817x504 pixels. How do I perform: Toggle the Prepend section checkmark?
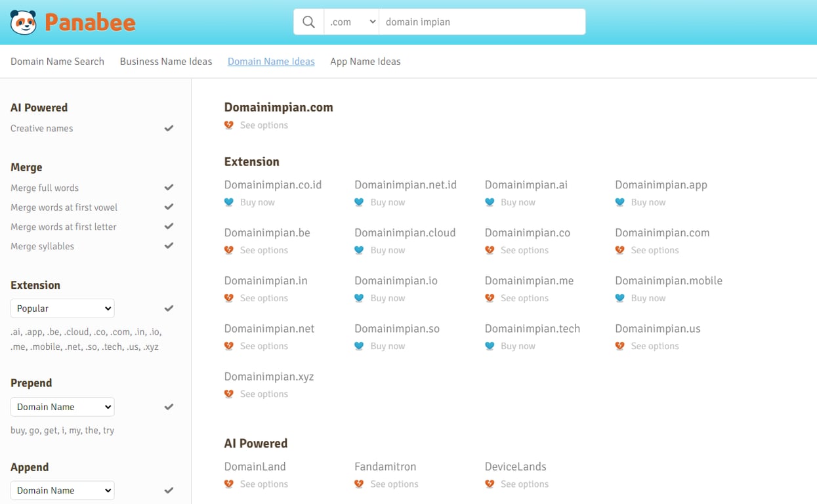tap(169, 407)
